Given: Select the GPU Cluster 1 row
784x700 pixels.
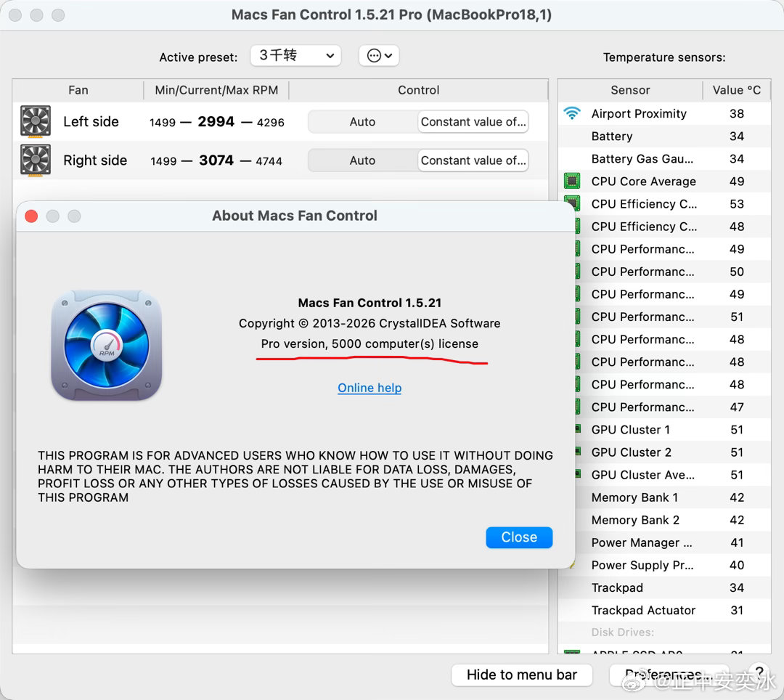Looking at the screenshot, I should (x=673, y=429).
